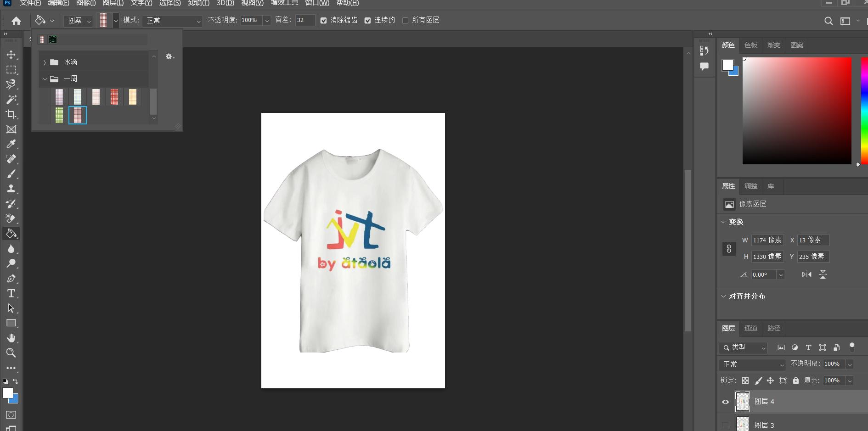Collapse the 变换 transform section
The width and height of the screenshot is (868, 431).
tap(724, 222)
